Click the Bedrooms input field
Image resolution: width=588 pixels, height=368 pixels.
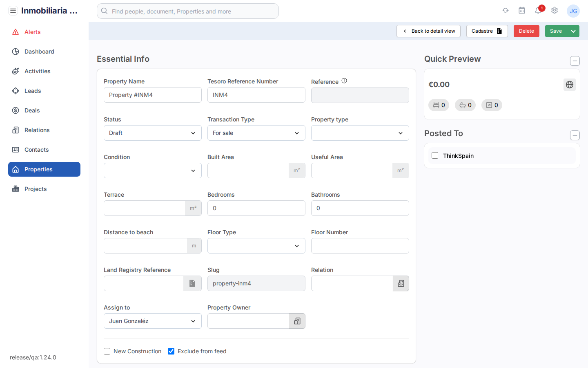256,208
